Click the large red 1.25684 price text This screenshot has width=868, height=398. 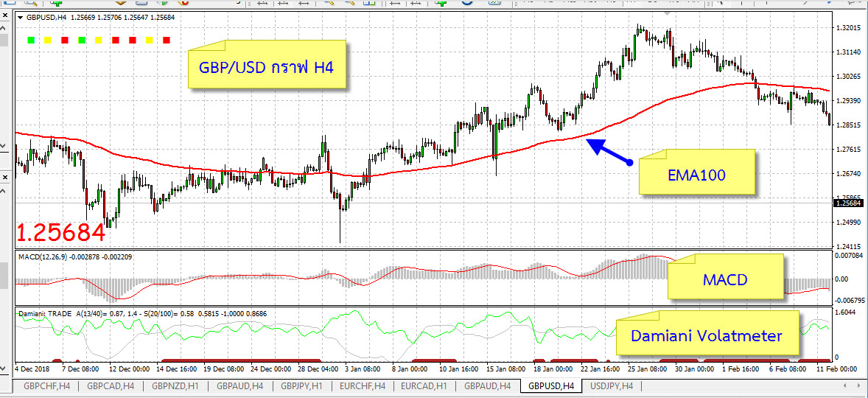coord(60,233)
